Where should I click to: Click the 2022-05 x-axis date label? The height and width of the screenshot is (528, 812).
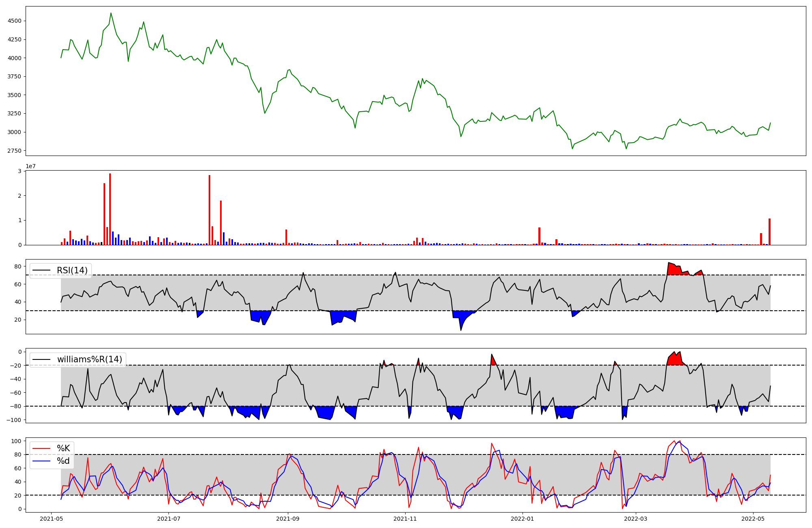[753, 519]
